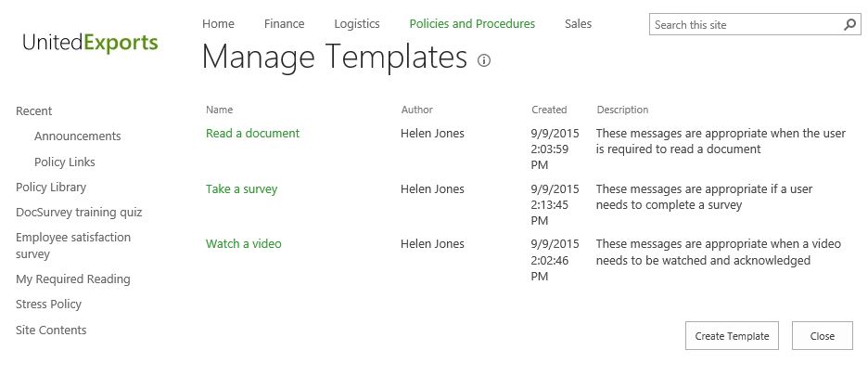Go to the Finance menu item

click(284, 24)
